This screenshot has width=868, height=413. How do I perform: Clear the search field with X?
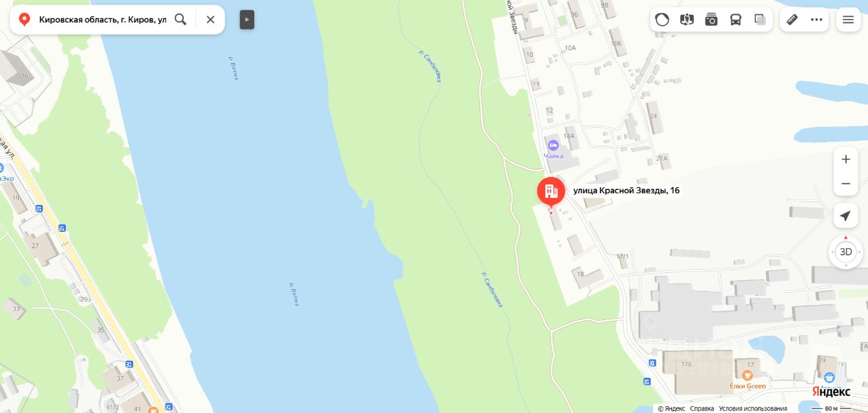pyautogui.click(x=210, y=20)
